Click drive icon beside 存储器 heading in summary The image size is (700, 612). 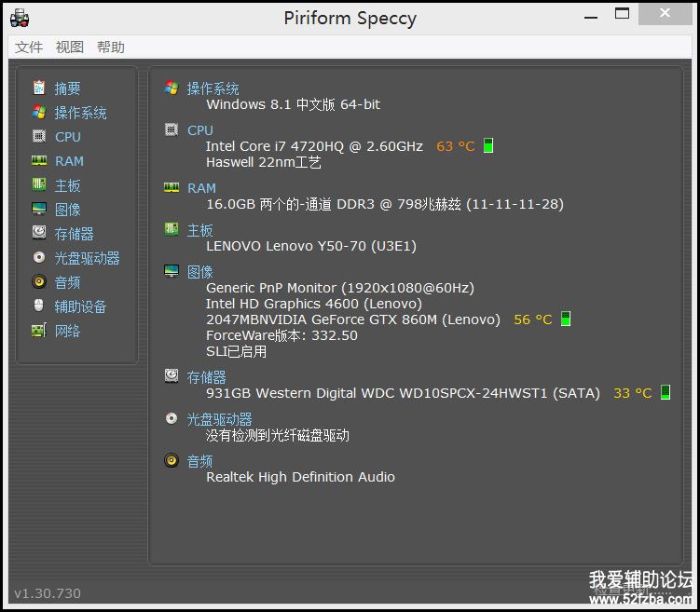point(172,375)
